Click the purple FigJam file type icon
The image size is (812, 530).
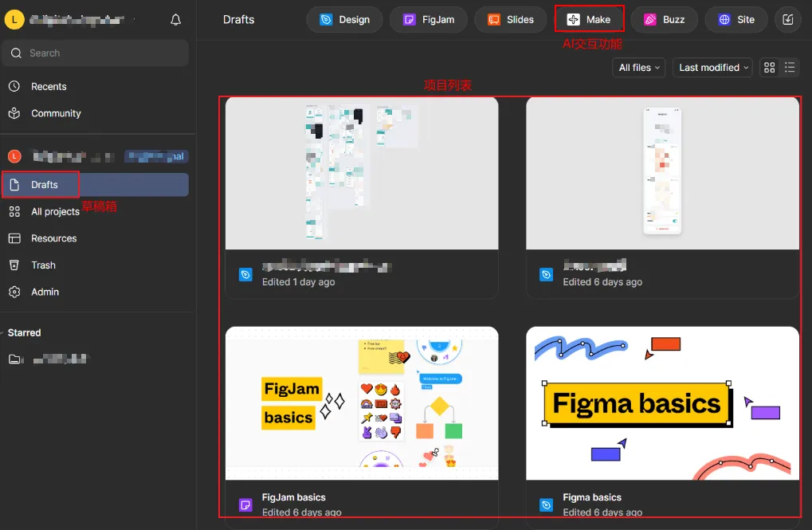pyautogui.click(x=245, y=504)
